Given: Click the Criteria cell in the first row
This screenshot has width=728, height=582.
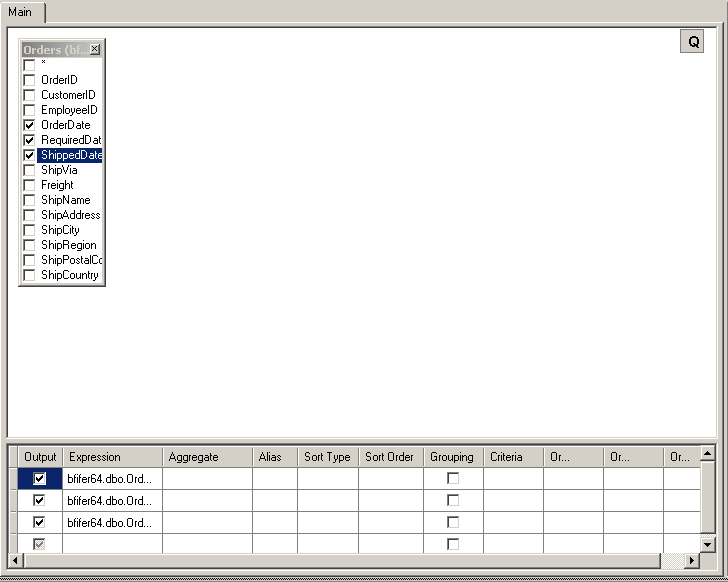Looking at the screenshot, I should pos(513,479).
